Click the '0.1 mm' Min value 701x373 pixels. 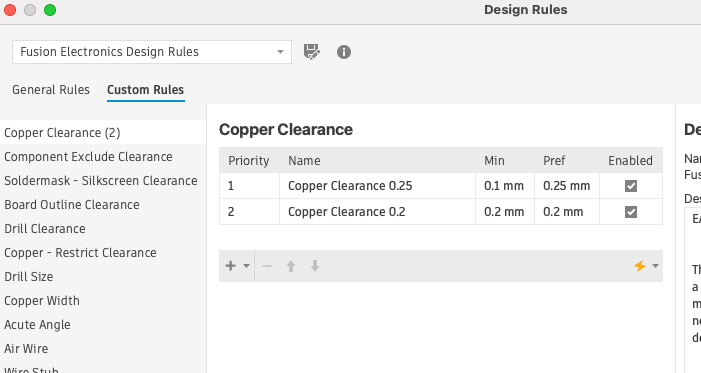(504, 186)
